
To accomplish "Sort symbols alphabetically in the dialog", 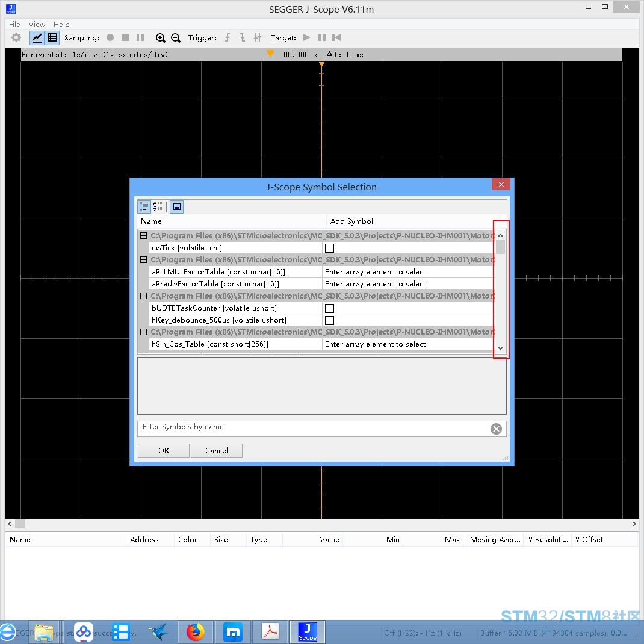I will (158, 206).
